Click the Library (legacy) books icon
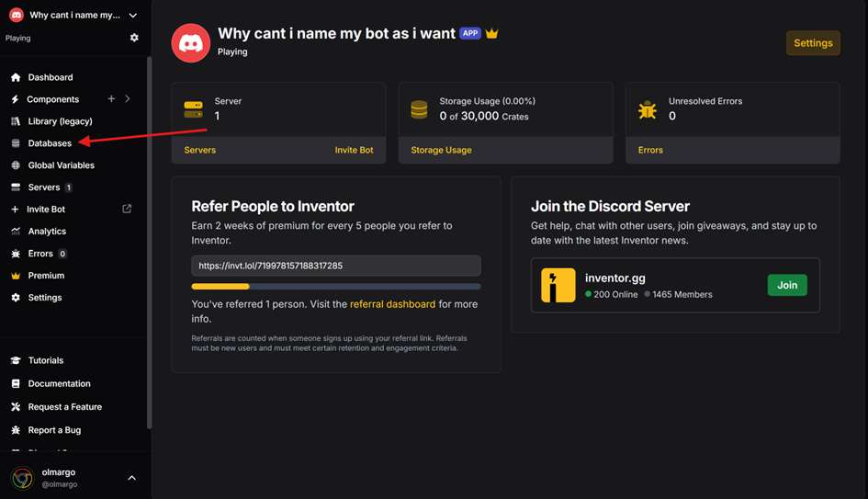 16,121
